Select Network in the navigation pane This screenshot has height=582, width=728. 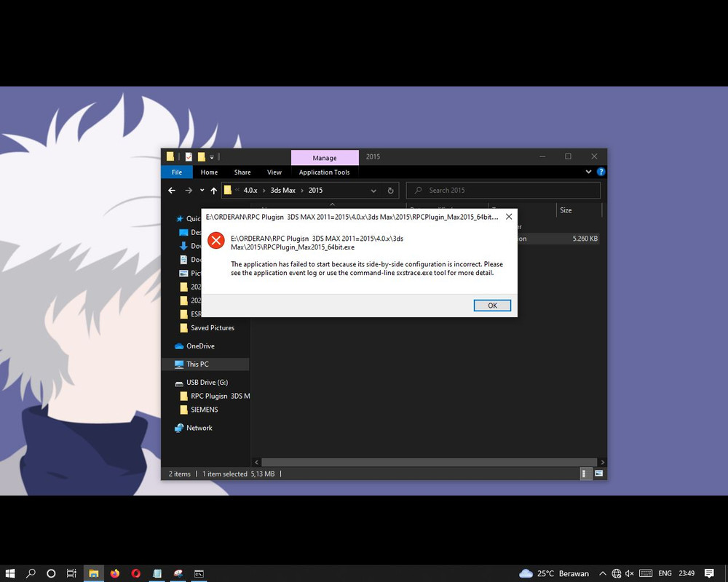point(193,428)
